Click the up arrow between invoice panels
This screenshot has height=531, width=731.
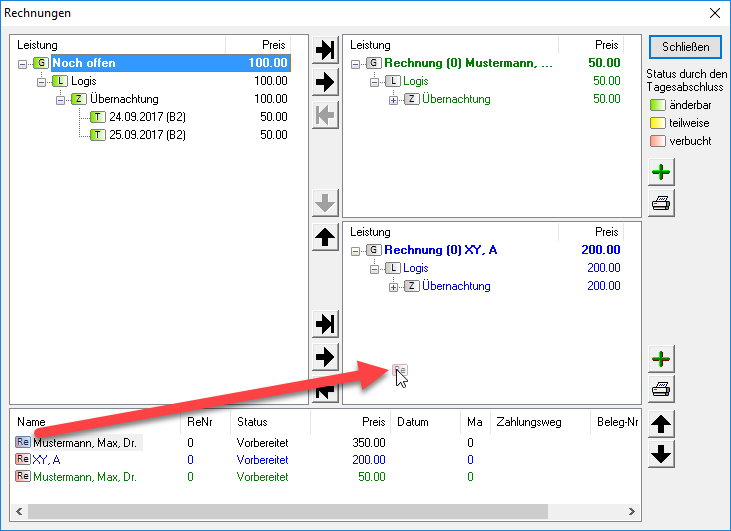click(325, 237)
